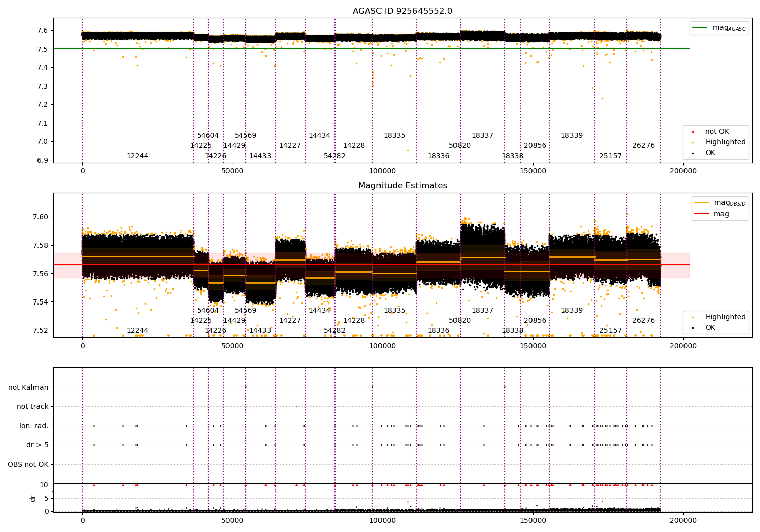Click "Highlighted" in the Magnitude Estimates legend

click(726, 317)
